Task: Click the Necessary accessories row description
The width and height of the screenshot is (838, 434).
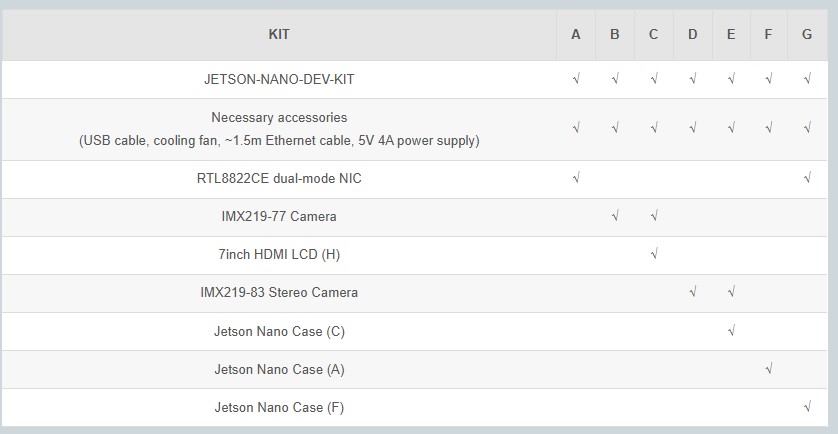Action: tap(279, 129)
